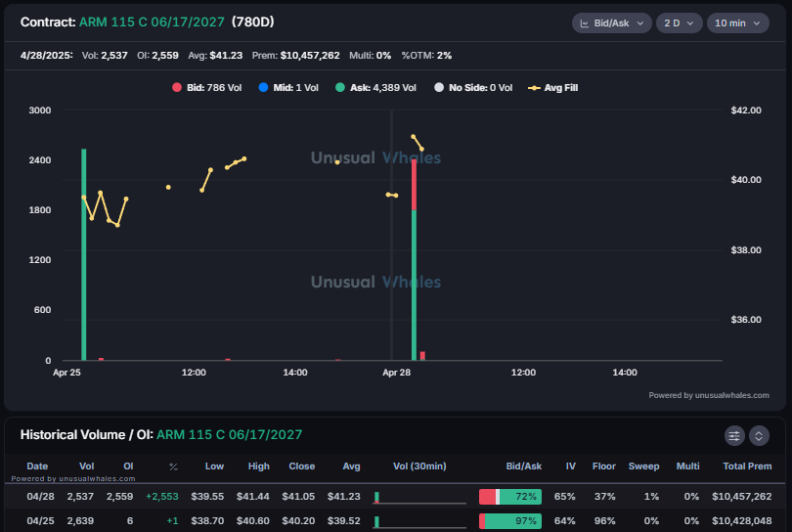Toggle the Avg Fill line in legend
Viewport: 792px width, 532px height.
click(553, 87)
